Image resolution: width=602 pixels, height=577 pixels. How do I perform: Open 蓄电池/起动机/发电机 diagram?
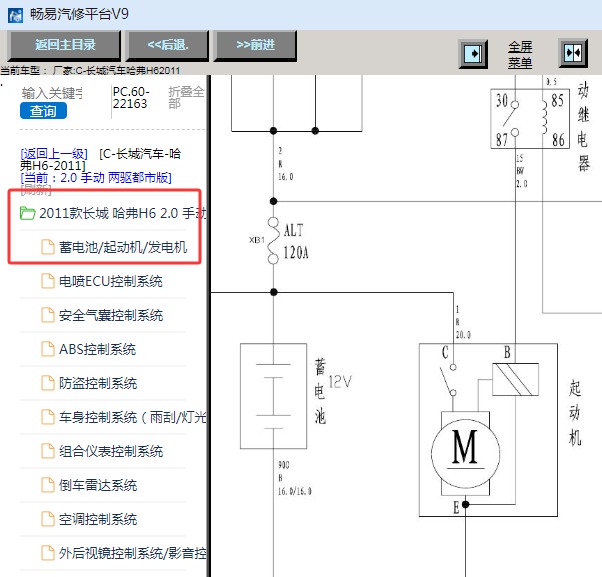point(123,247)
